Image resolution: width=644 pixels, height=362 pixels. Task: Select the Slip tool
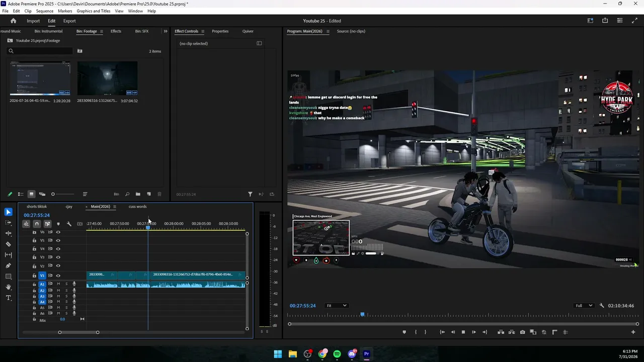click(8, 255)
